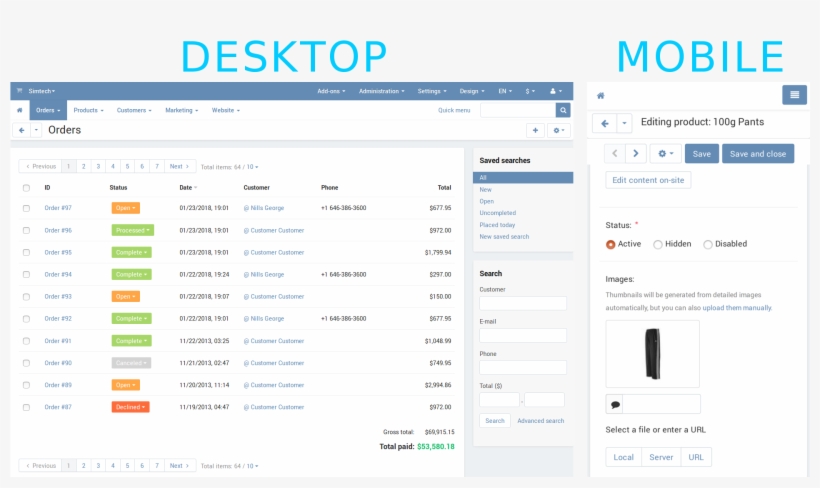Image resolution: width=820 pixels, height=488 pixels.
Task: Click the plus icon to add an order
Action: (535, 130)
